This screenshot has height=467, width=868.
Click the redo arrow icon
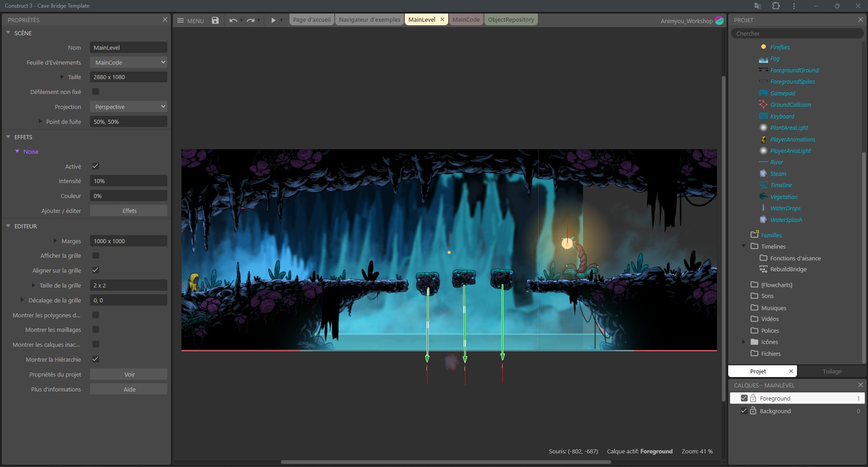click(x=251, y=20)
